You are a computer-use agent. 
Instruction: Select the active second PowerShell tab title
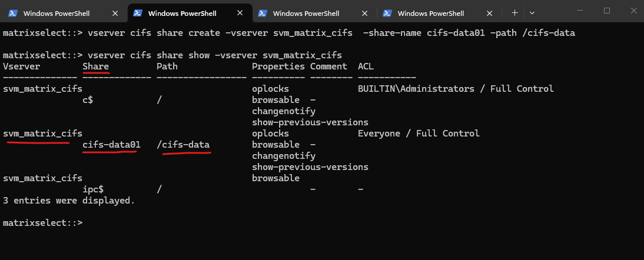tap(182, 13)
